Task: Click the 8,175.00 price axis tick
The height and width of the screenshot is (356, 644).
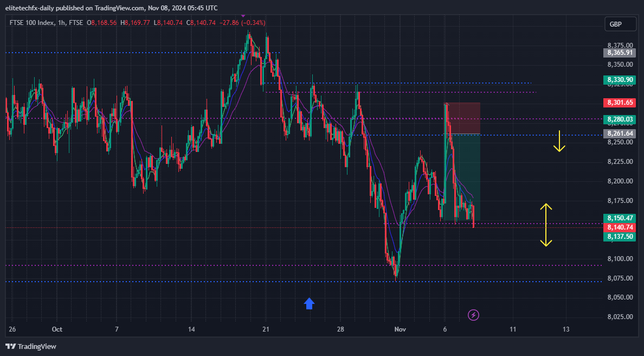Action: [620, 201]
